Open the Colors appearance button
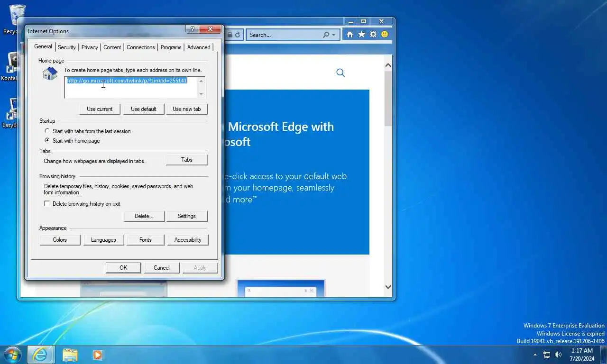This screenshot has height=364, width=607. point(60,240)
